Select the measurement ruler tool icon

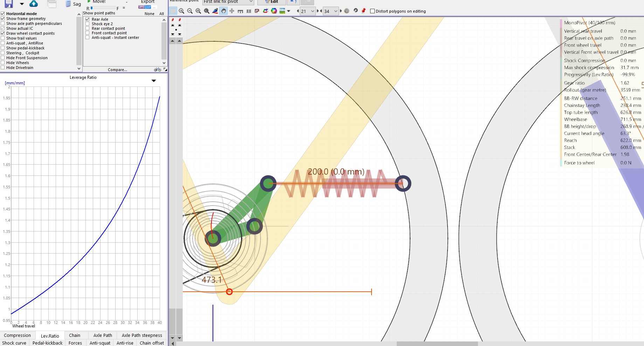pos(240,11)
